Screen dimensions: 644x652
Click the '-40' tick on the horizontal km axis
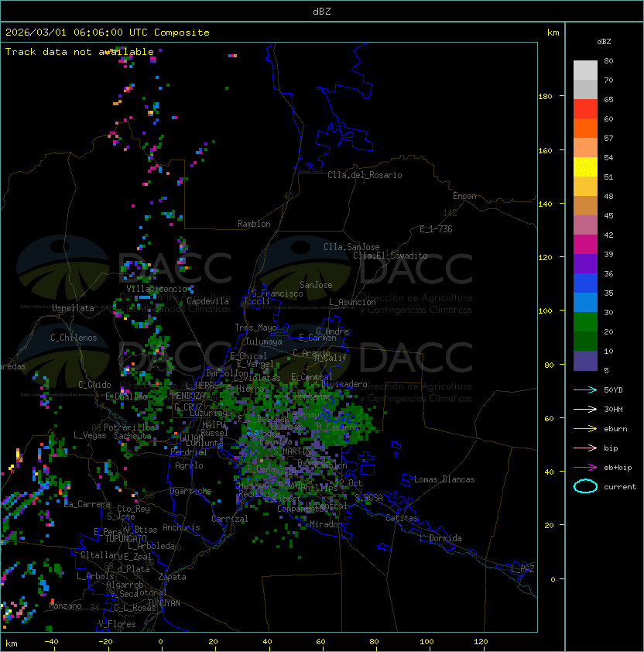(51, 642)
